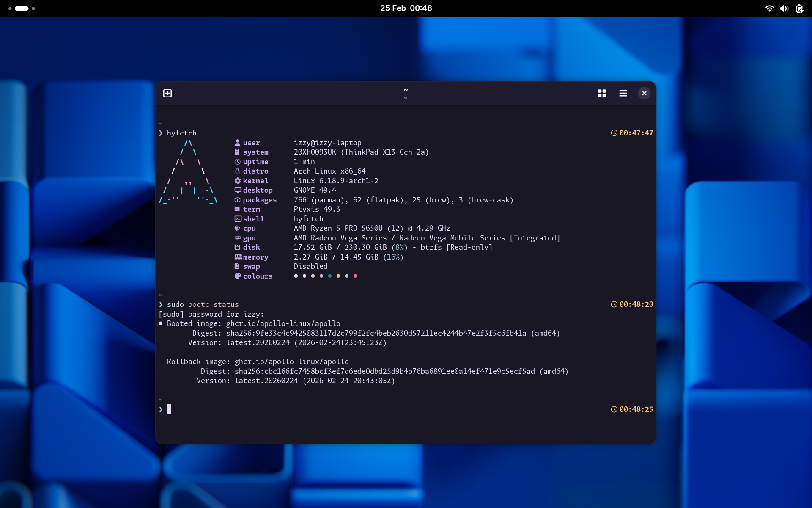Click the workspace indicator pill on the left
Image resolution: width=812 pixels, height=508 pixels.
pyautogui.click(x=21, y=8)
